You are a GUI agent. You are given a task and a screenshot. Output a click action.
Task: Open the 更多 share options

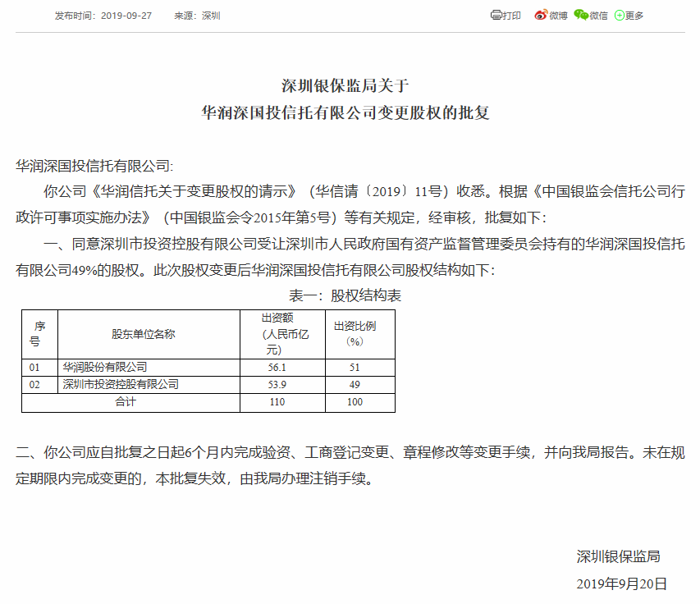click(x=634, y=16)
